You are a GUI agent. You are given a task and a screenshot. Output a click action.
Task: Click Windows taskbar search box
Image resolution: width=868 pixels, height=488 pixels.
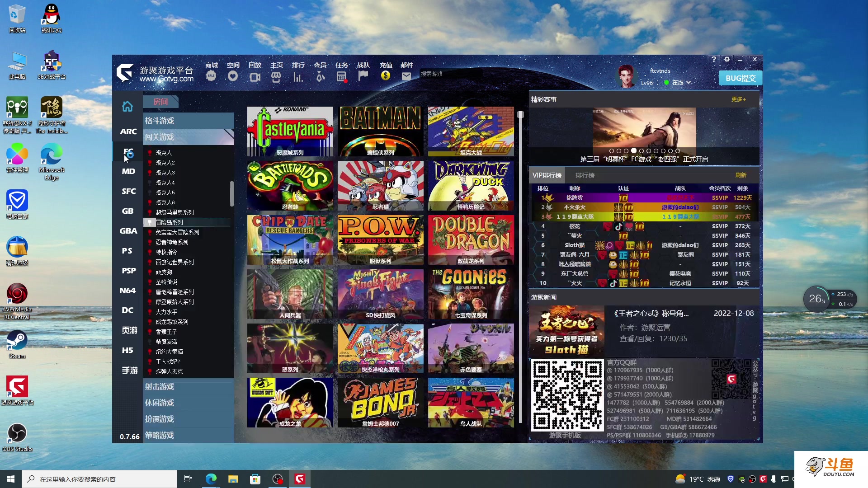click(100, 479)
